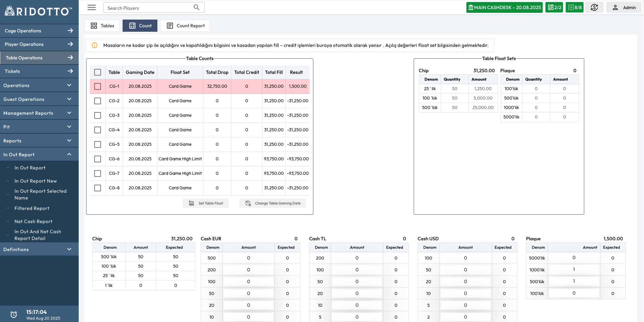Toggle the hamburger menu icon
The height and width of the screenshot is (322, 644).
92,7
